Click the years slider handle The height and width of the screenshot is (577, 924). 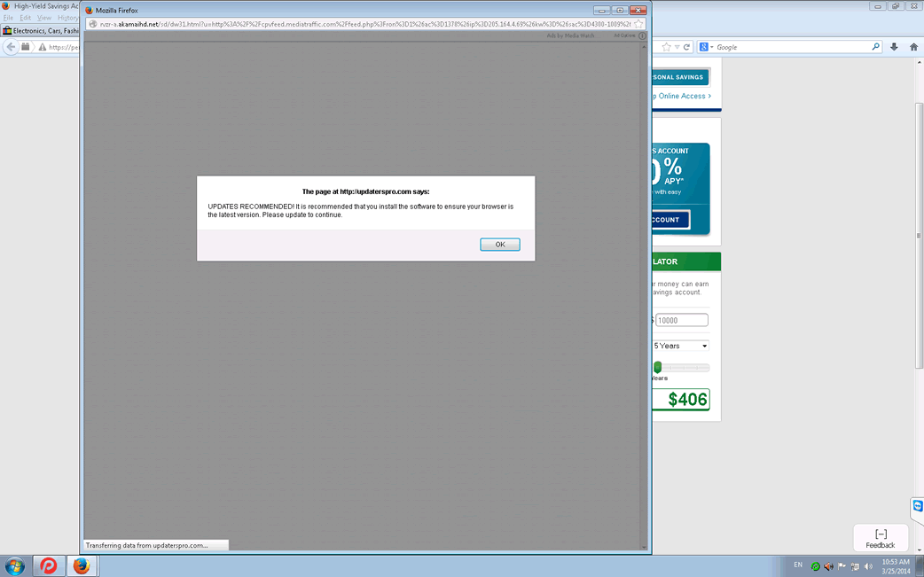pyautogui.click(x=658, y=367)
